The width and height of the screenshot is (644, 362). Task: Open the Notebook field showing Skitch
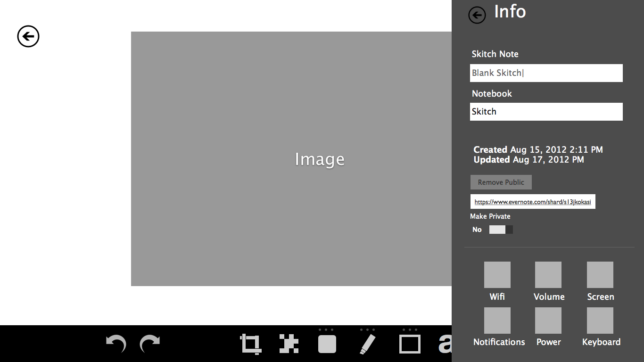click(546, 112)
